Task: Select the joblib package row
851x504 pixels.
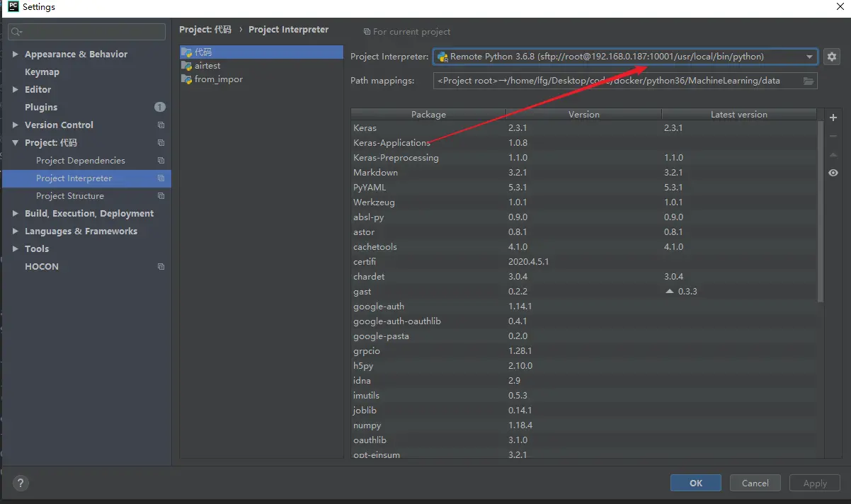Action: (584, 411)
